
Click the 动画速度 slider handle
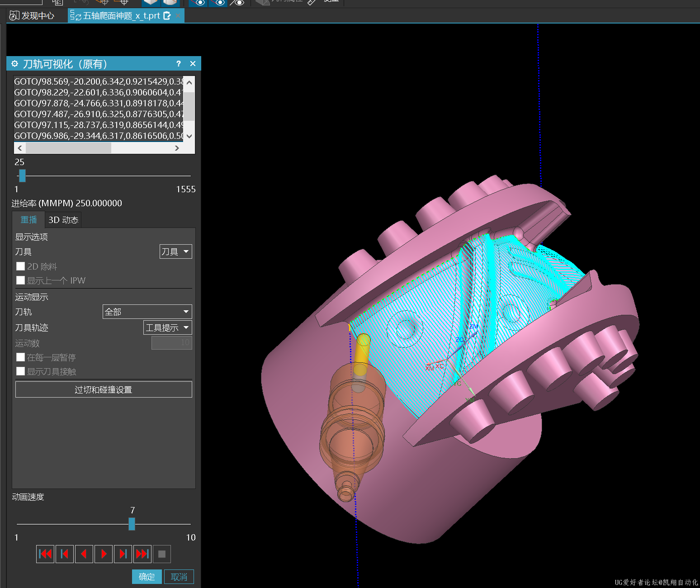(132, 524)
